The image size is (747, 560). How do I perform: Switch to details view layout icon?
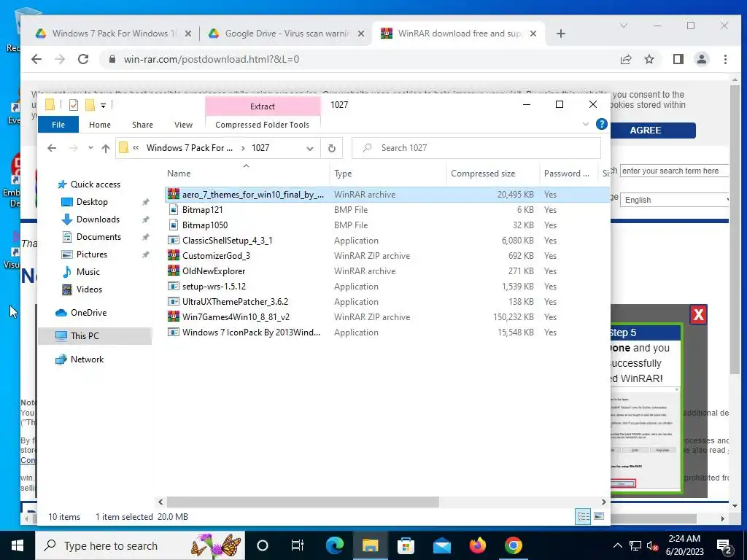tap(583, 516)
